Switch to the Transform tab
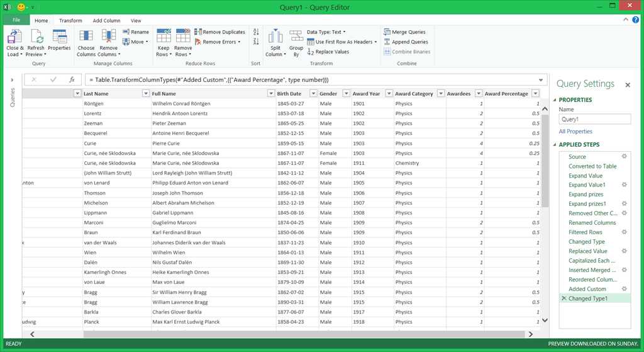The width and height of the screenshot is (644, 352). pos(70,20)
